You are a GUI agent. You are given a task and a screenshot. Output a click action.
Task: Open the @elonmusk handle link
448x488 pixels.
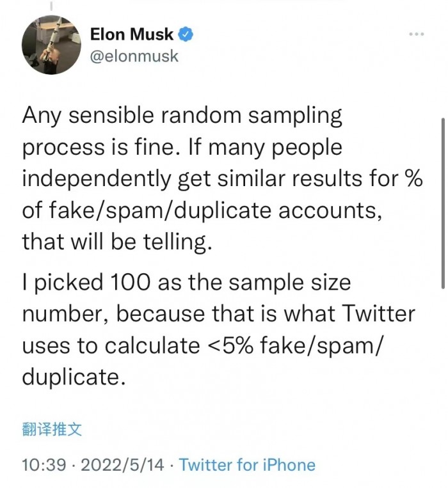[134, 56]
